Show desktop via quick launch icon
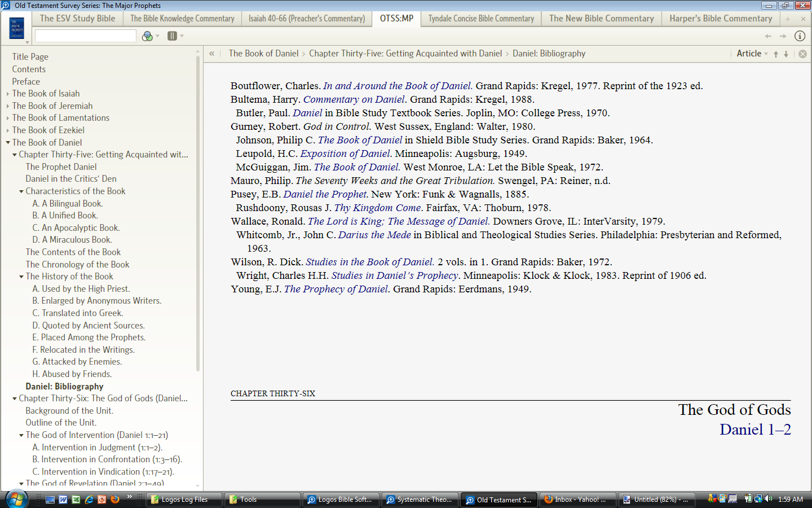This screenshot has width=812, height=508. coord(50,500)
